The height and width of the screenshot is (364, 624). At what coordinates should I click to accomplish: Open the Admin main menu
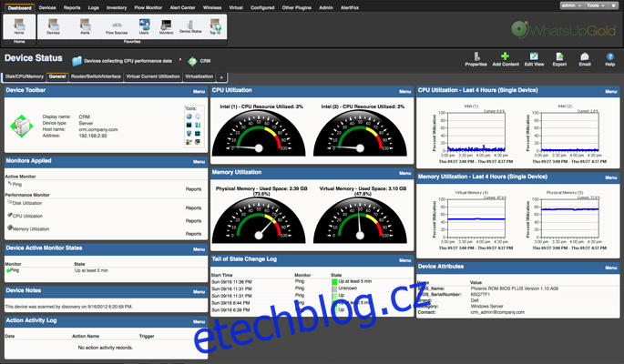point(326,7)
